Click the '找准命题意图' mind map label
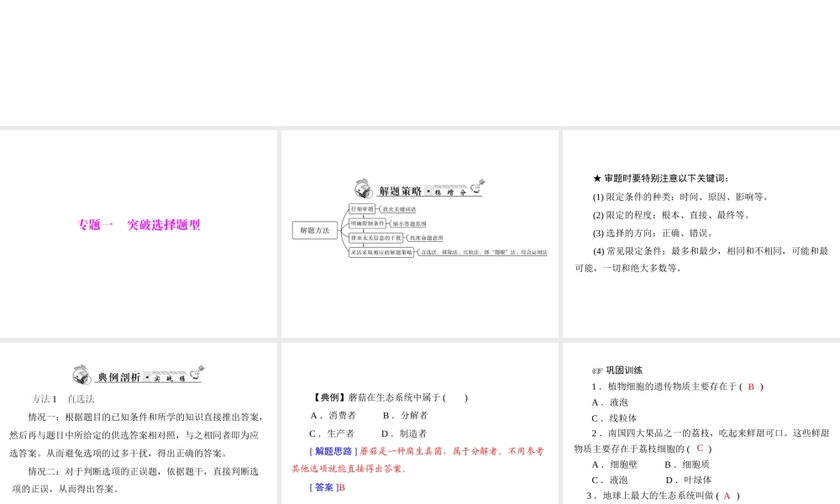This screenshot has height=504, width=840. point(426,238)
